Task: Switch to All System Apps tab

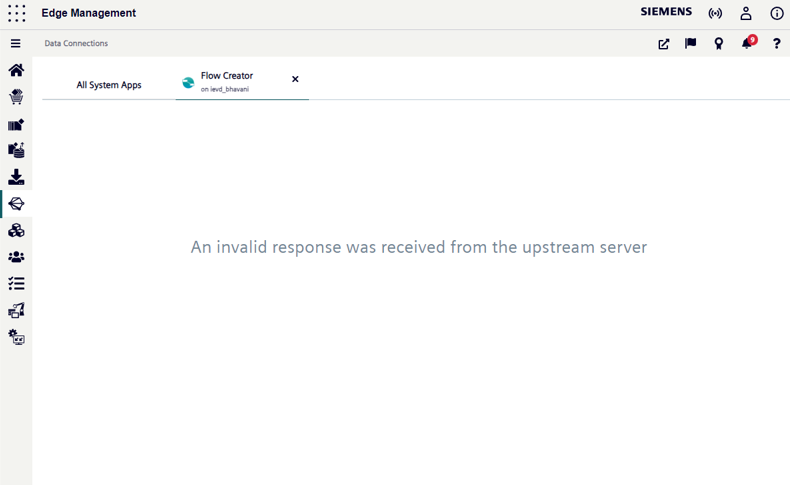Action: 109,85
